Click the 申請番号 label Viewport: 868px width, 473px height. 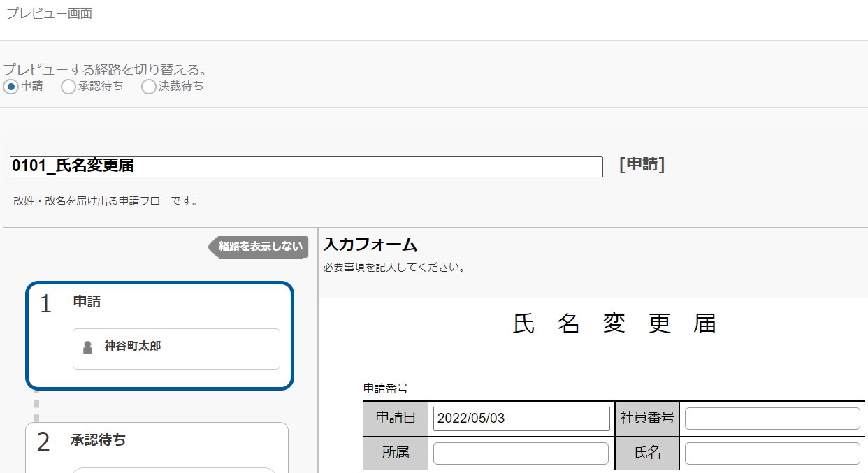(x=385, y=388)
